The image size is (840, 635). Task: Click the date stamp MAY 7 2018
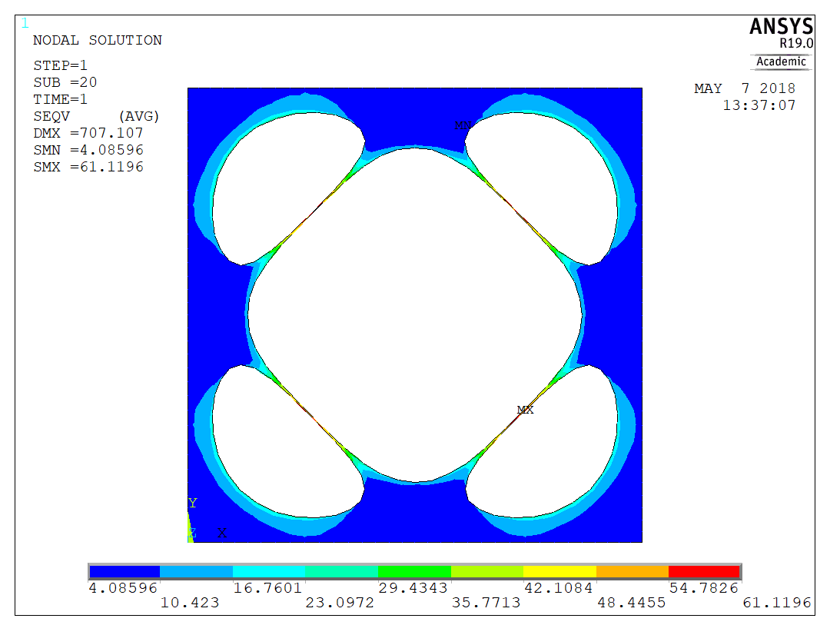pyautogui.click(x=745, y=88)
